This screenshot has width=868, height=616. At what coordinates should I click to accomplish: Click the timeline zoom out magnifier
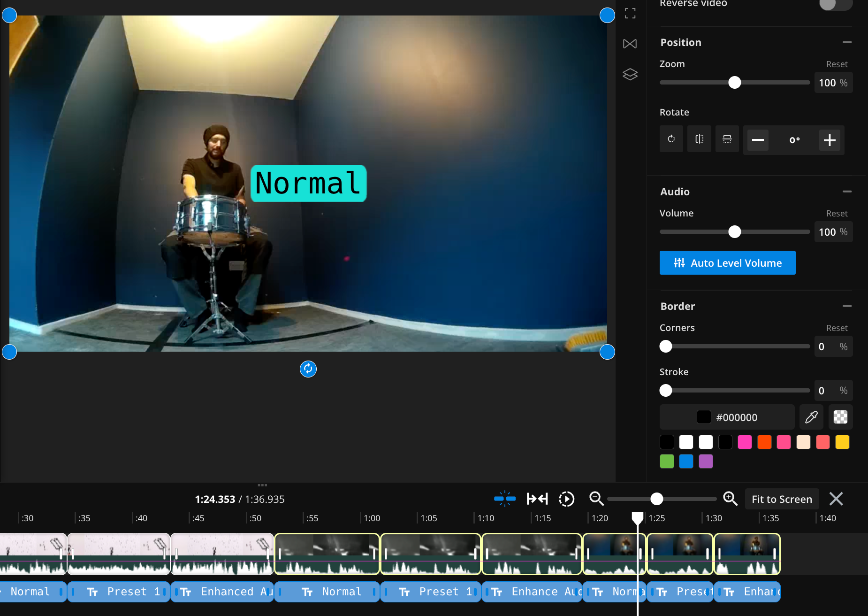[x=596, y=499]
